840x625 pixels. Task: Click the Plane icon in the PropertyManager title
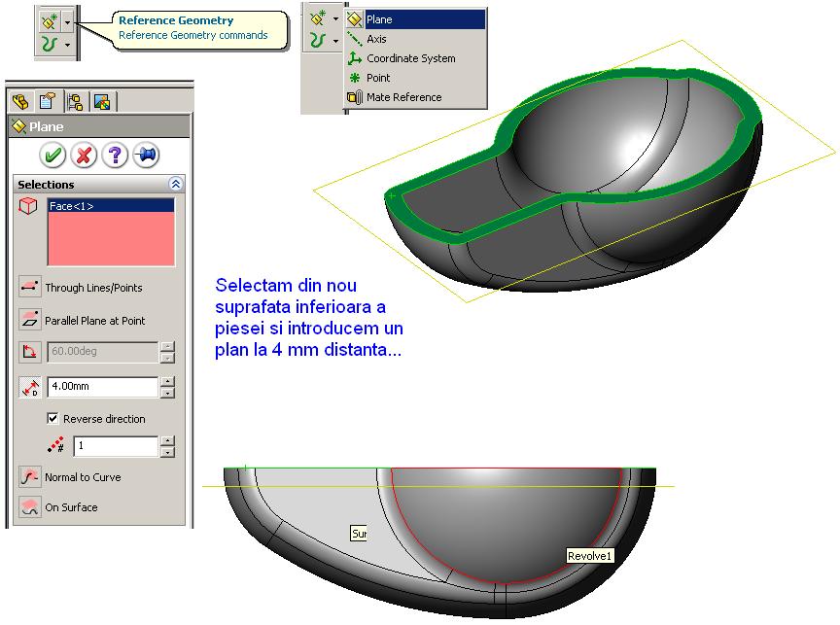tap(18, 126)
